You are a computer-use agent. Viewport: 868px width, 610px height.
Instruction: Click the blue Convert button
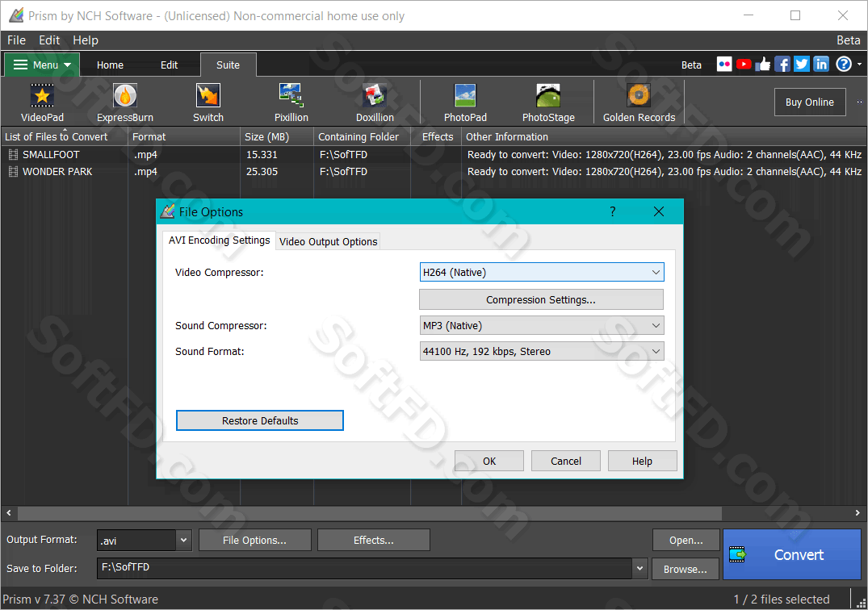(x=791, y=554)
